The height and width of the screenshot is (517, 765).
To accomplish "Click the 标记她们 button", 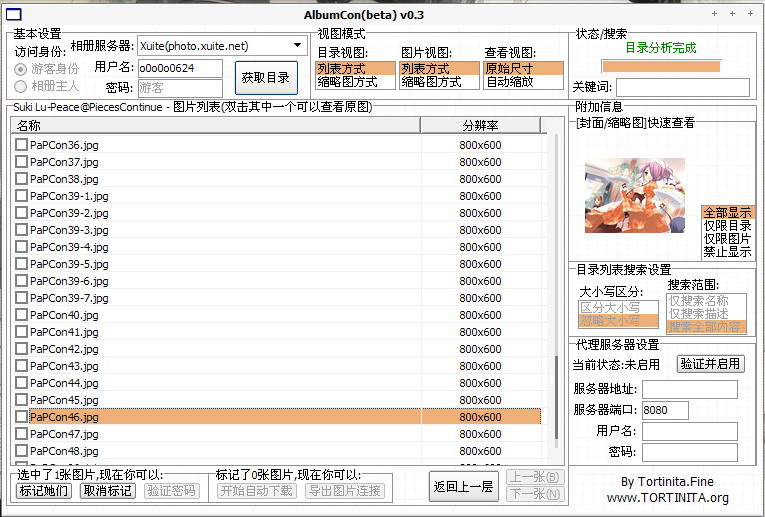I will (x=44, y=491).
